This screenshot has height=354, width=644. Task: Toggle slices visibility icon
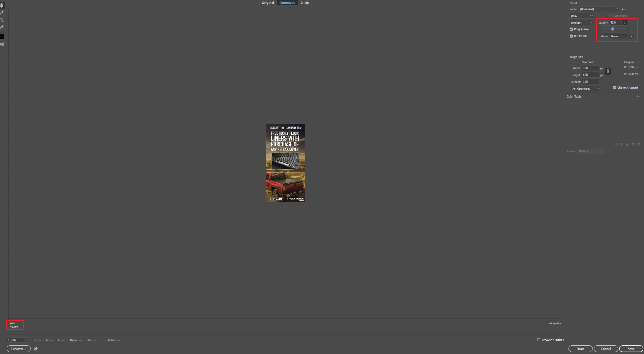pyautogui.click(x=2, y=44)
